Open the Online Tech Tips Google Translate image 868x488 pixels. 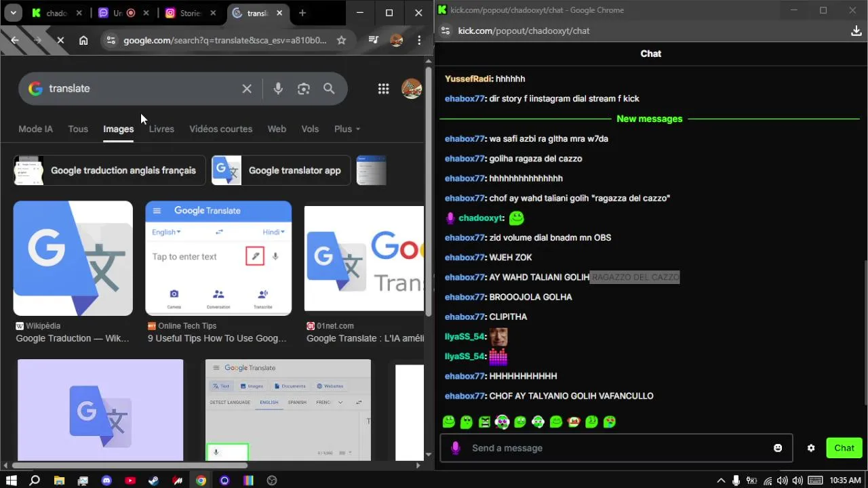coord(218,258)
